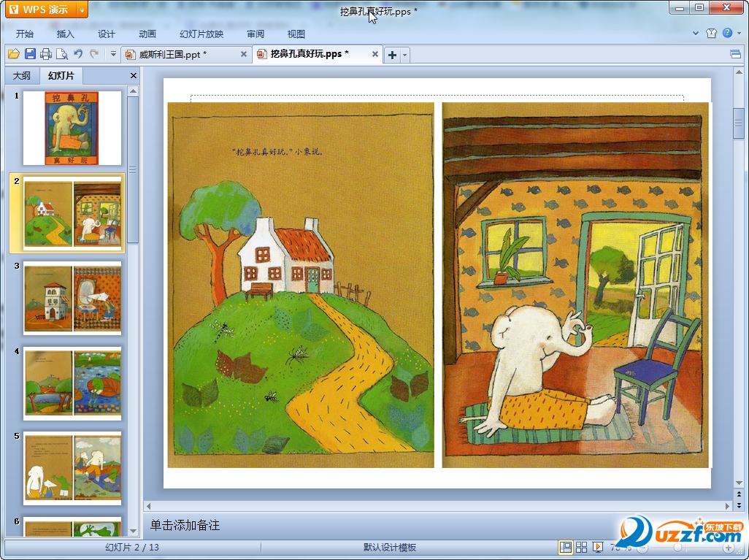Click left arrow of the horizontal scrollbar
Viewport: 749px width, 560px height.
point(148,505)
